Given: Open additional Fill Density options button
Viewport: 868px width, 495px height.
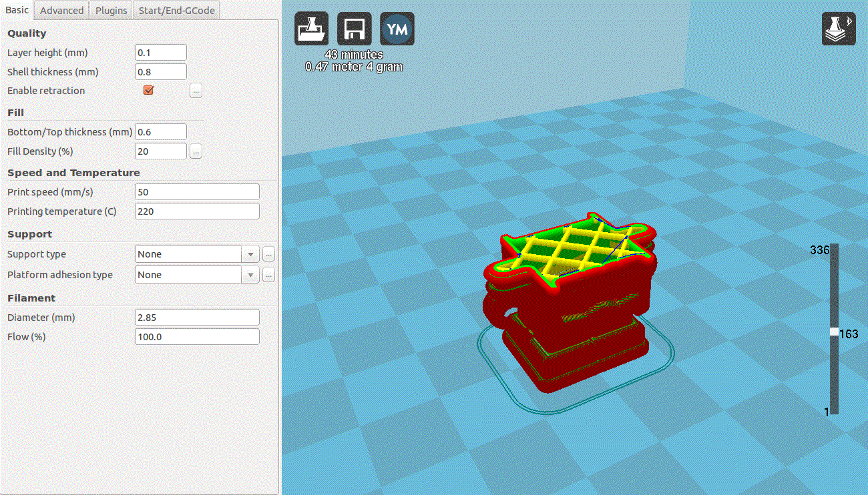Looking at the screenshot, I should click(x=196, y=151).
